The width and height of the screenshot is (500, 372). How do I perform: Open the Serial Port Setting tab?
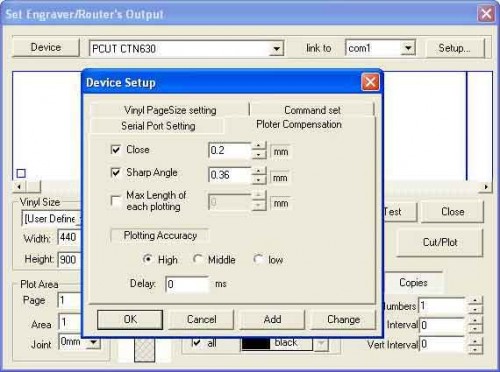pos(158,126)
